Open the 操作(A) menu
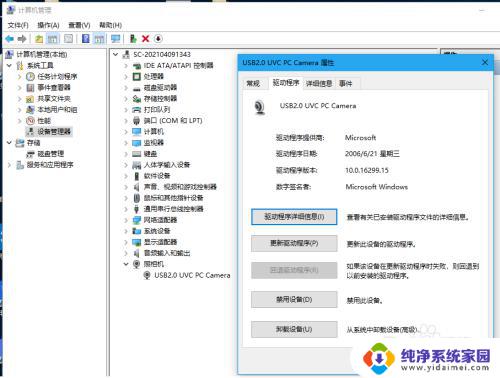This screenshot has height=378, width=500. 48,25
